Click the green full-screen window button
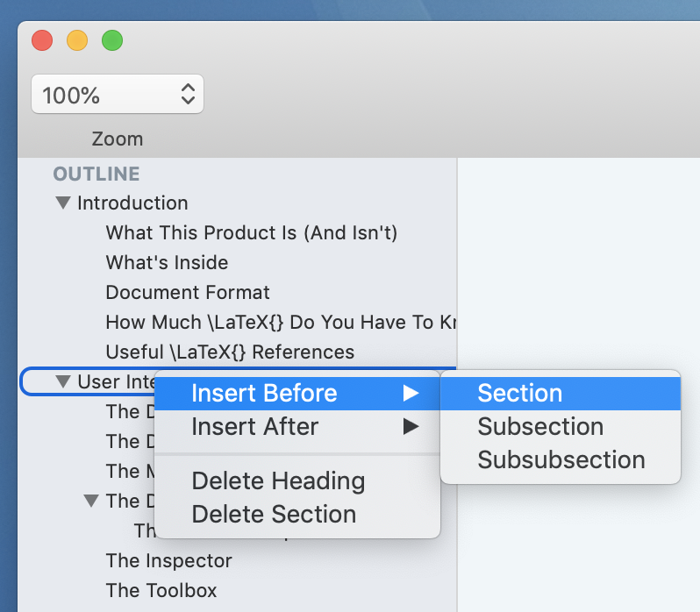Image resolution: width=700 pixels, height=612 pixels. click(112, 40)
